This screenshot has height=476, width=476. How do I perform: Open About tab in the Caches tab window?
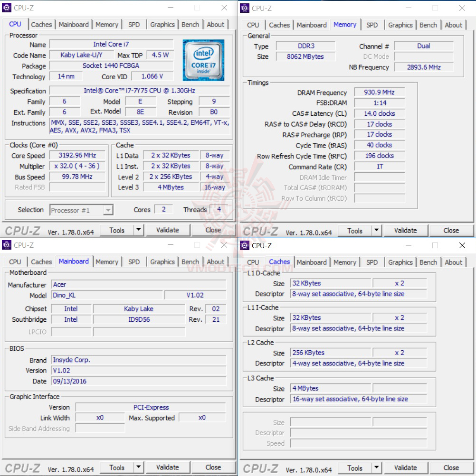(454, 262)
